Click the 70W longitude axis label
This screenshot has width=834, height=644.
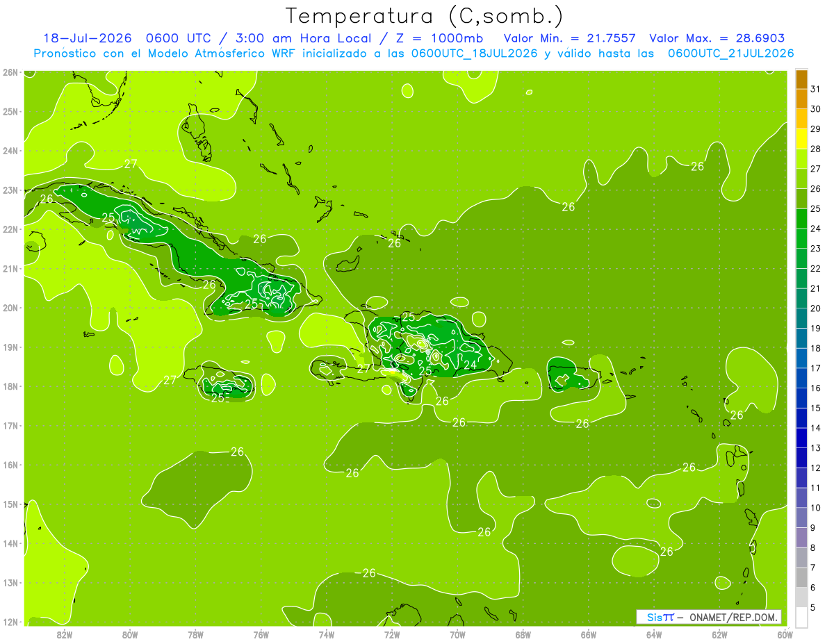point(457,634)
